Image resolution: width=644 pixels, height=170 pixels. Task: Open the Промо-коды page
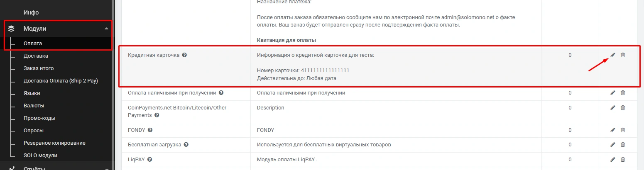click(39, 118)
